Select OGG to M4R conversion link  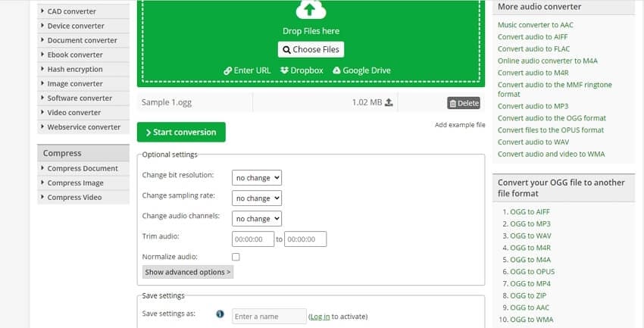(x=530, y=248)
